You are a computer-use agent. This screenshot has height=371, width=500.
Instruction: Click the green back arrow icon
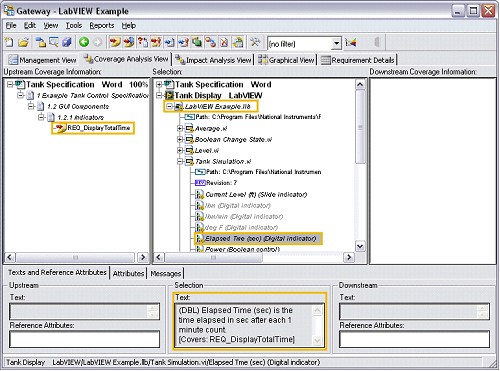[x=84, y=42]
